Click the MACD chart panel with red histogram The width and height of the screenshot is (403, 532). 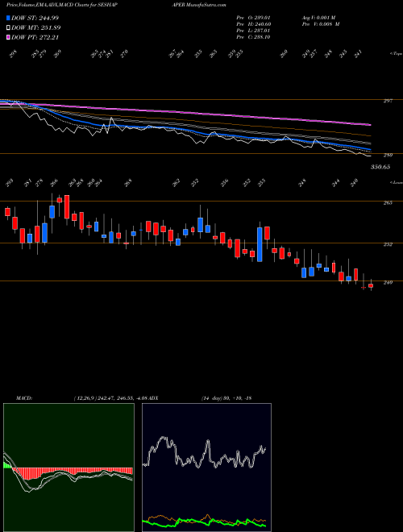tap(69, 468)
